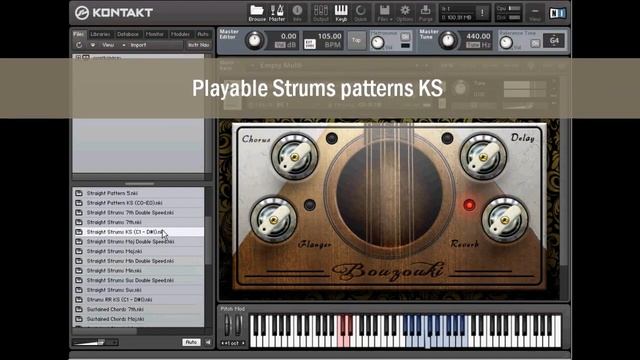Click the 440.00 Hz tune value
This screenshot has width=640, height=360.
(x=478, y=36)
